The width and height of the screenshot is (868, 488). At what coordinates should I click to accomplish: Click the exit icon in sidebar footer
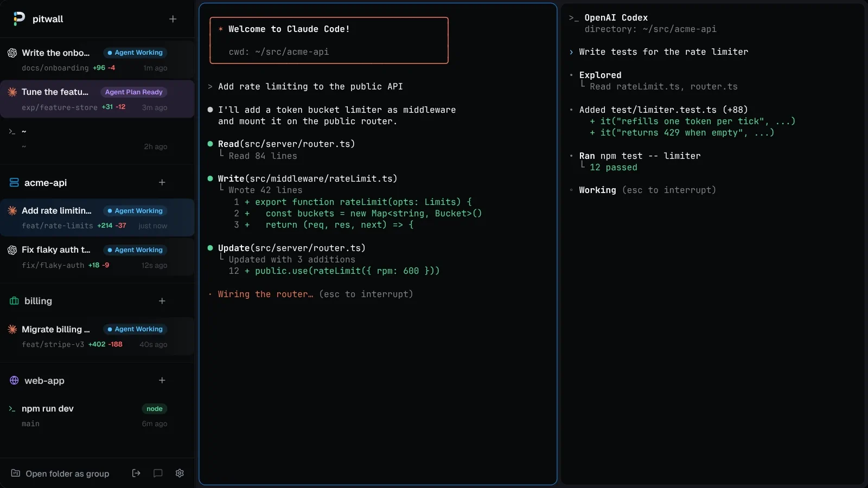coord(136,473)
